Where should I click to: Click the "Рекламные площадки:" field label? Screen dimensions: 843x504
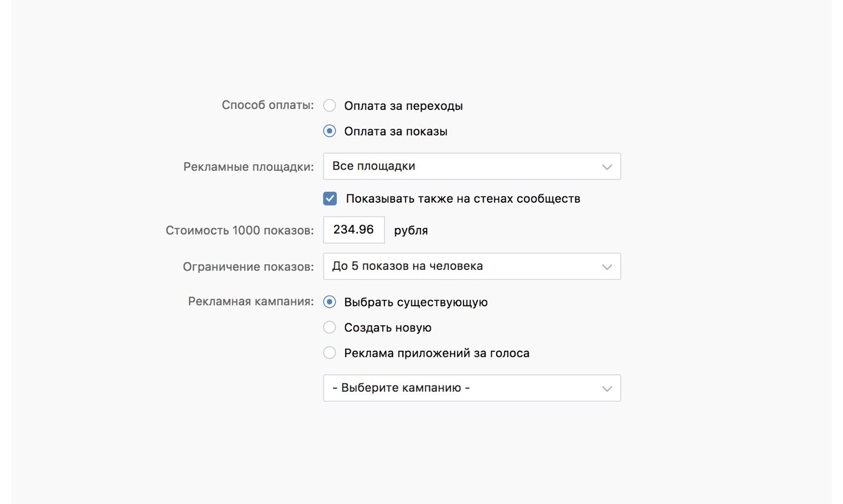(x=248, y=167)
